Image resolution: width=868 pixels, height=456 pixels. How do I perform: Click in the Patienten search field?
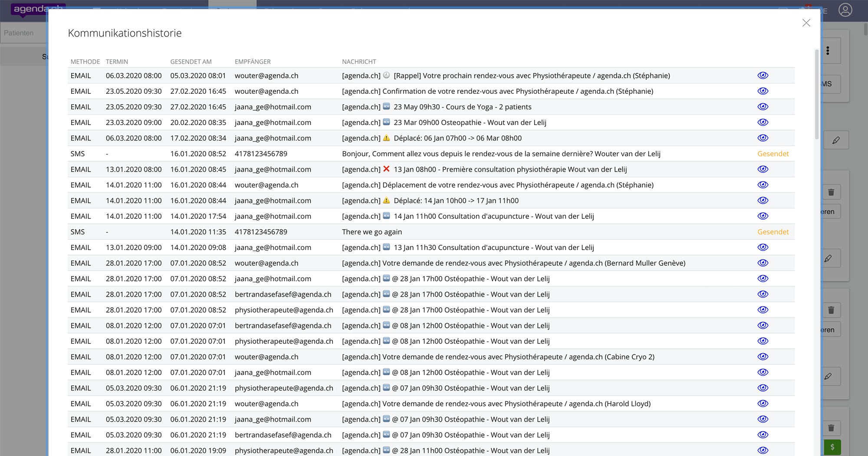pos(24,33)
